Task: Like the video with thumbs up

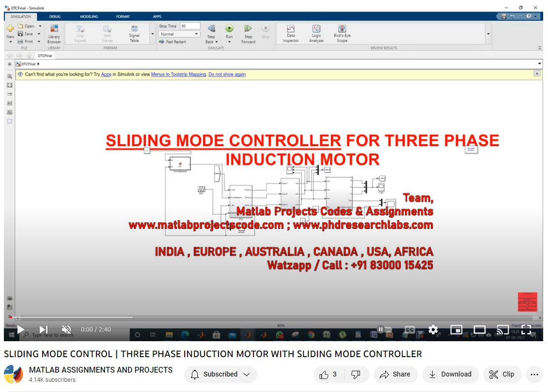Action: 328,374
